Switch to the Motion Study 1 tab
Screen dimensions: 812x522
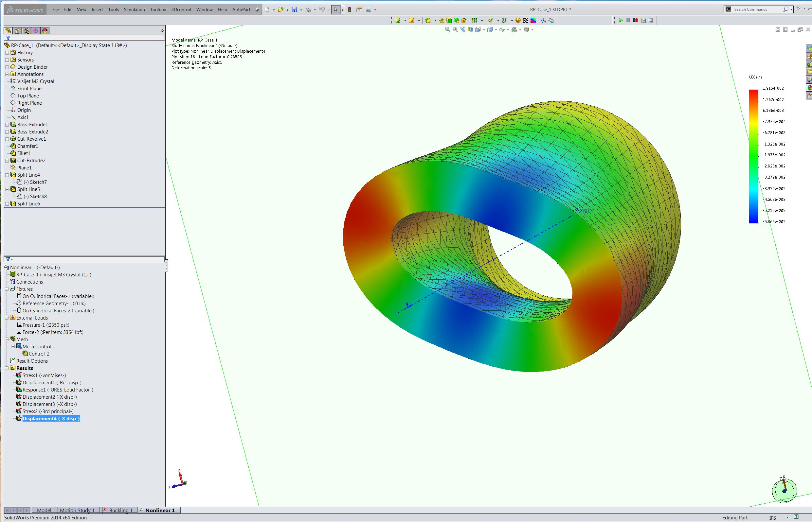coord(77,510)
